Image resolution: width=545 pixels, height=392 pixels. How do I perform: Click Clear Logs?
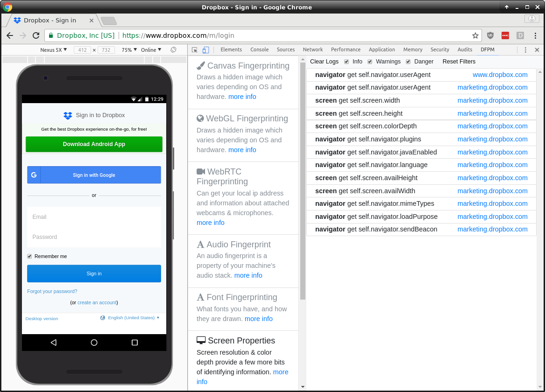click(x=324, y=62)
